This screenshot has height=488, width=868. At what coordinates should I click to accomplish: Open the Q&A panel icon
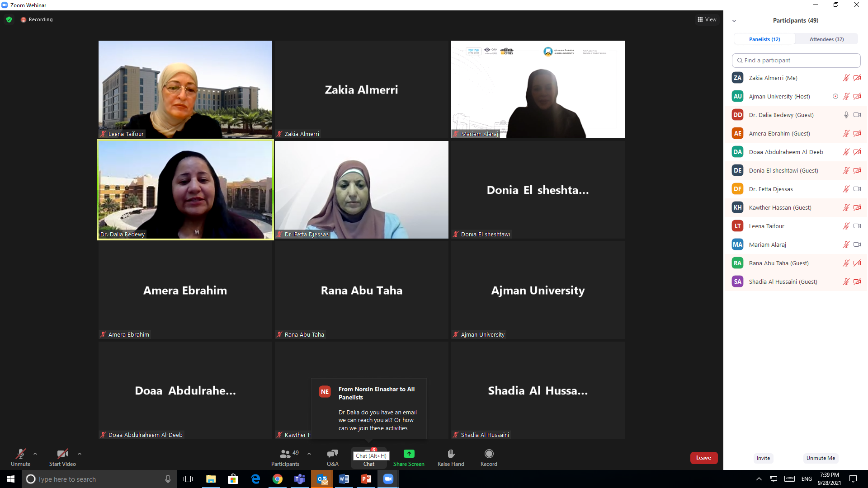pos(332,454)
